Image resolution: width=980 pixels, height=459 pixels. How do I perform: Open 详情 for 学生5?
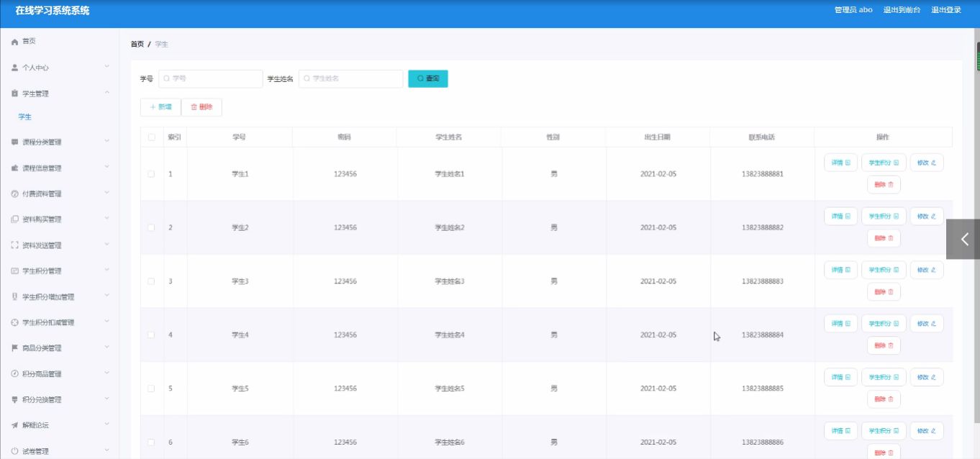pos(840,377)
